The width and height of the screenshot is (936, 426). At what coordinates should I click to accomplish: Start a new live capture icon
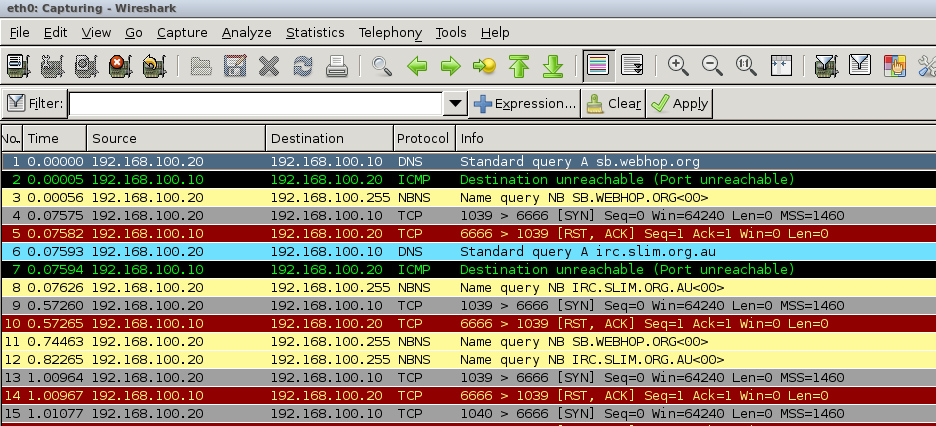pyautogui.click(x=87, y=65)
